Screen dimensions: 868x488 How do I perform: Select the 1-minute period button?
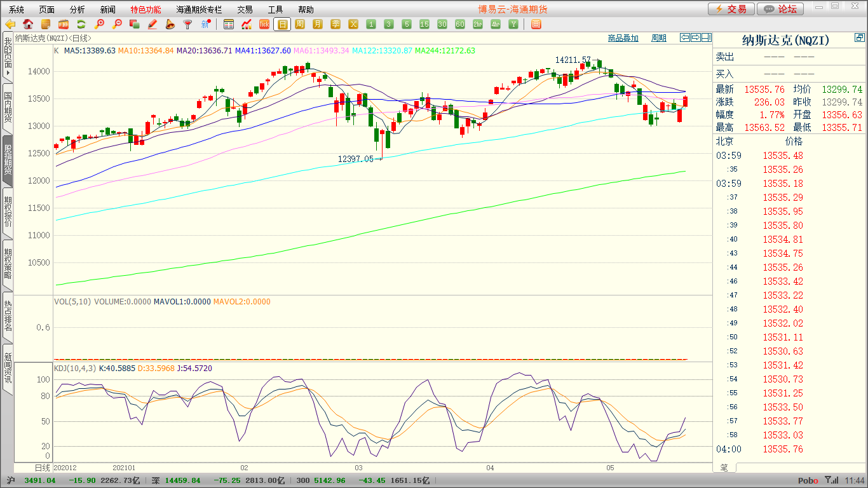(x=371, y=24)
